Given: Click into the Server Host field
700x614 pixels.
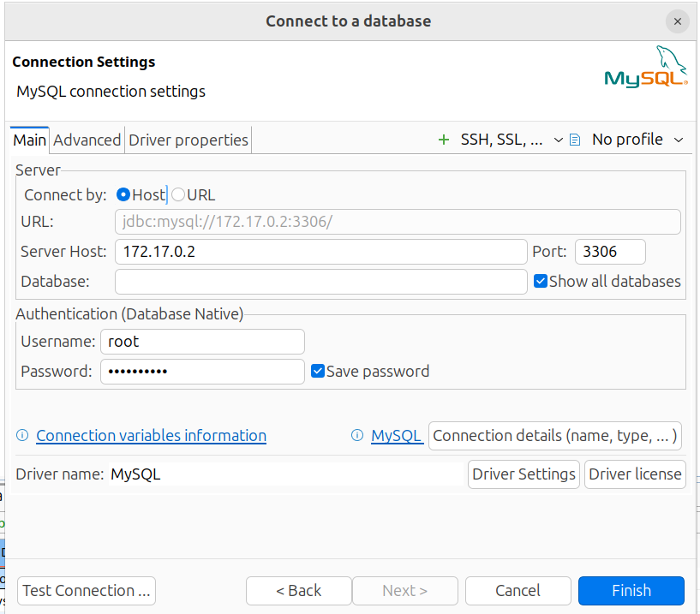Looking at the screenshot, I should [x=321, y=252].
